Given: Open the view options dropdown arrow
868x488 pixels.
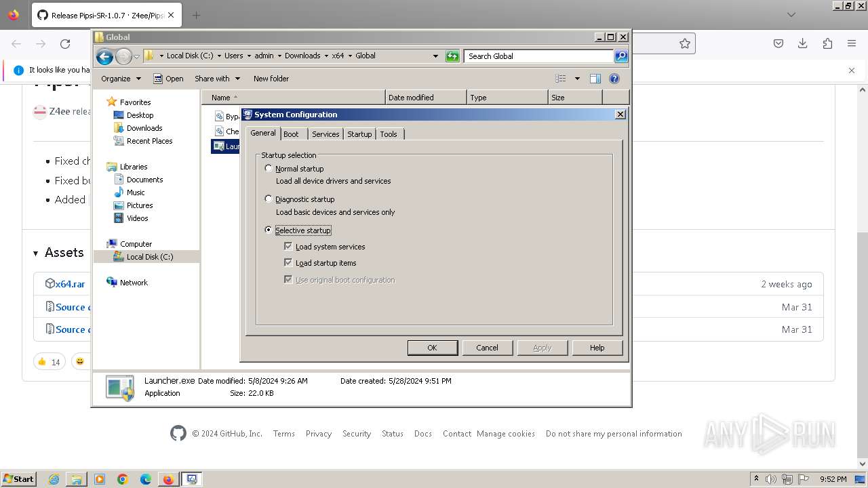Looking at the screenshot, I should point(577,79).
